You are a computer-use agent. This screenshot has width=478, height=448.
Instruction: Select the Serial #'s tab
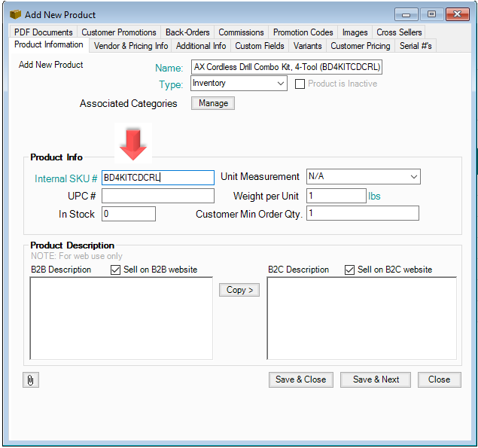pyautogui.click(x=415, y=46)
